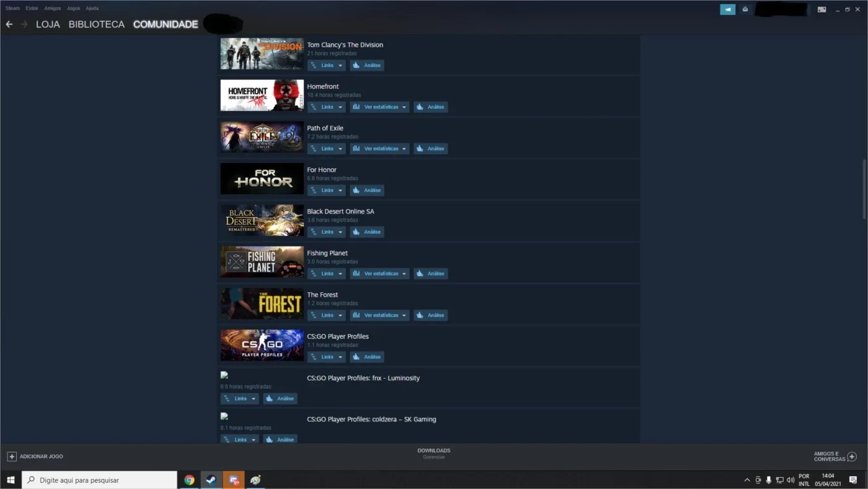
Task: Click Adicionar Jogo label
Action: pyautogui.click(x=41, y=457)
